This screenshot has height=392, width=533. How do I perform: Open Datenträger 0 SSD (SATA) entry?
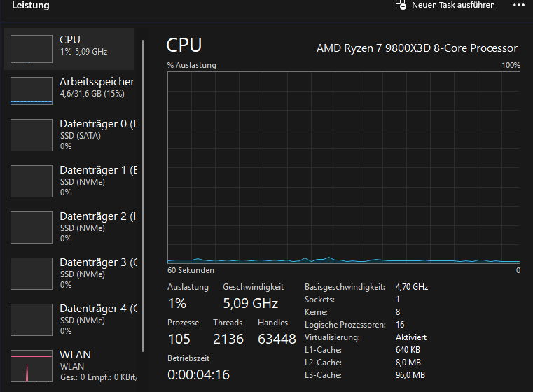coord(69,135)
